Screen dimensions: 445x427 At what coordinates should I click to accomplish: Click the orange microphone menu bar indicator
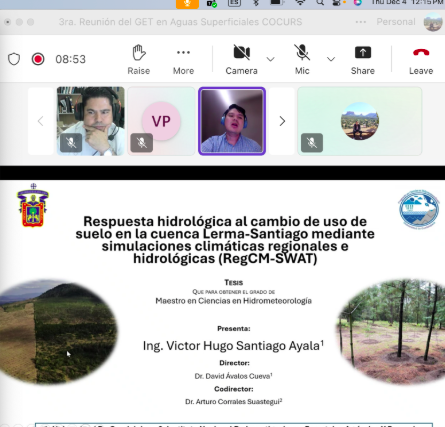(x=187, y=3)
